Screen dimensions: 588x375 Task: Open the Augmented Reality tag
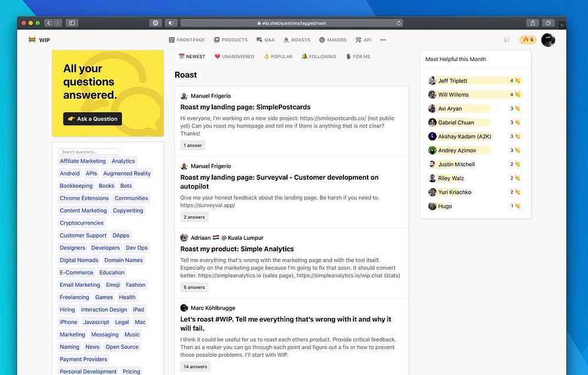[127, 173]
